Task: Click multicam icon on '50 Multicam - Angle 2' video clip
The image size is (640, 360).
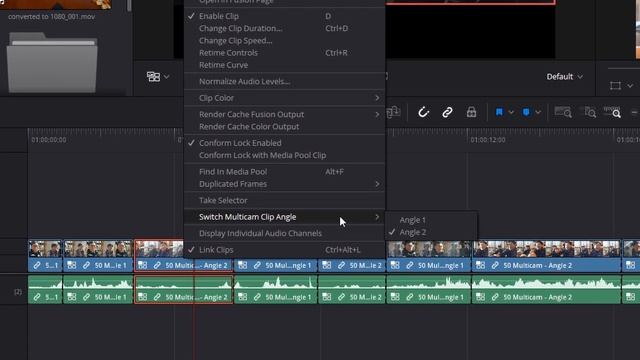Action: tap(480, 265)
